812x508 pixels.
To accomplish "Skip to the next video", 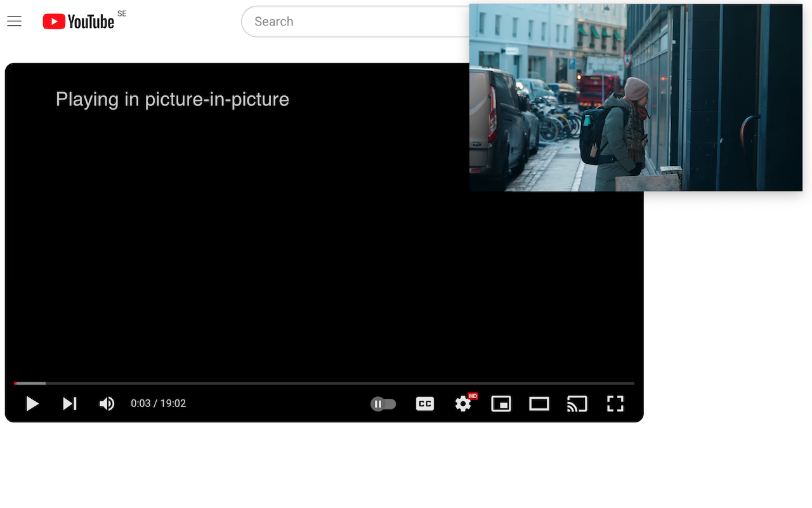I will [70, 403].
